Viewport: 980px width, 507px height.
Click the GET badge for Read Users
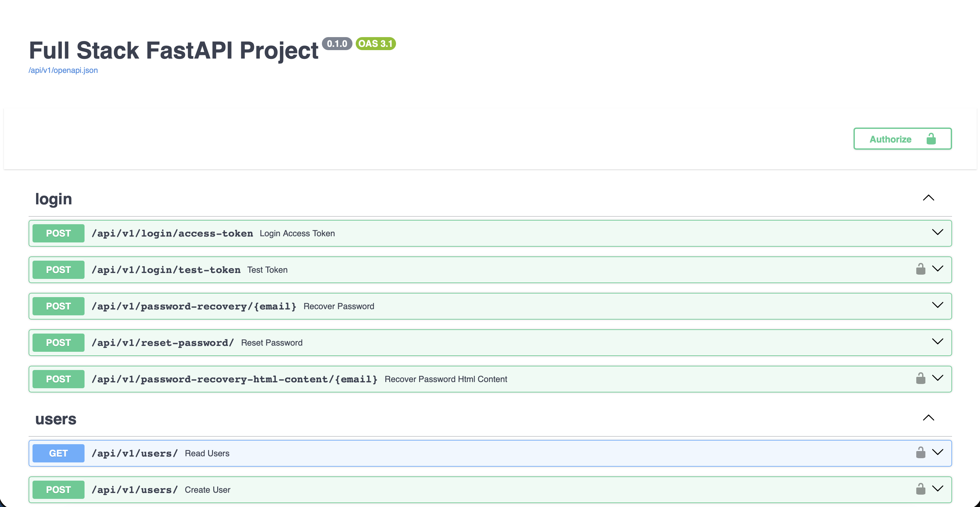click(x=58, y=454)
